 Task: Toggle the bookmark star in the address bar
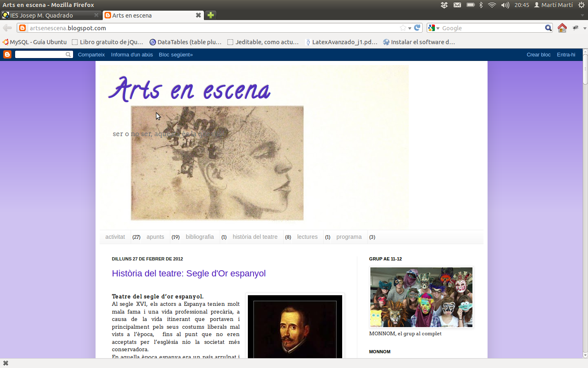pyautogui.click(x=403, y=28)
